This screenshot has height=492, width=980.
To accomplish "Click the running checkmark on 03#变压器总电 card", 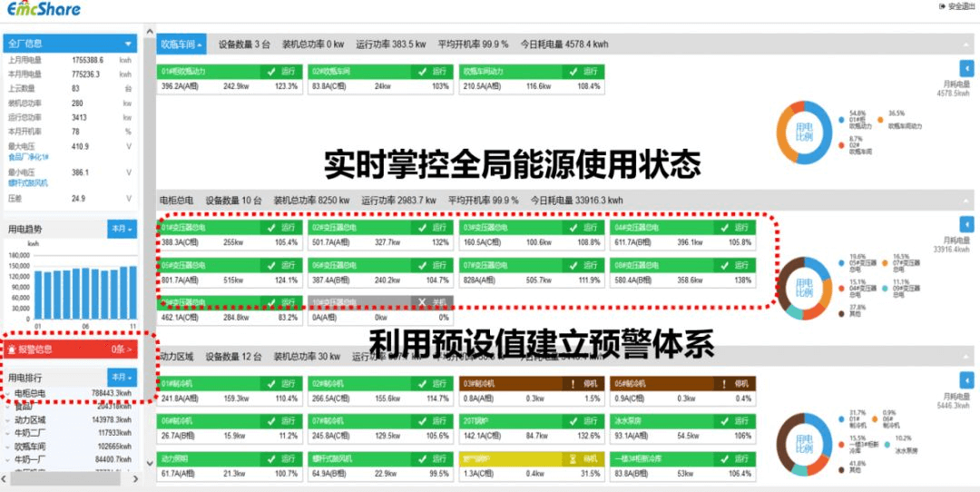I will [x=573, y=228].
